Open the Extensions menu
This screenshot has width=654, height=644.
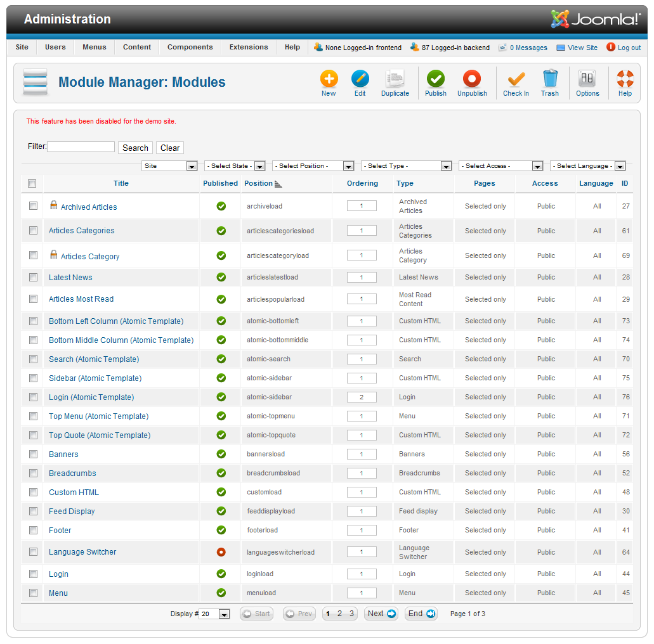[249, 47]
